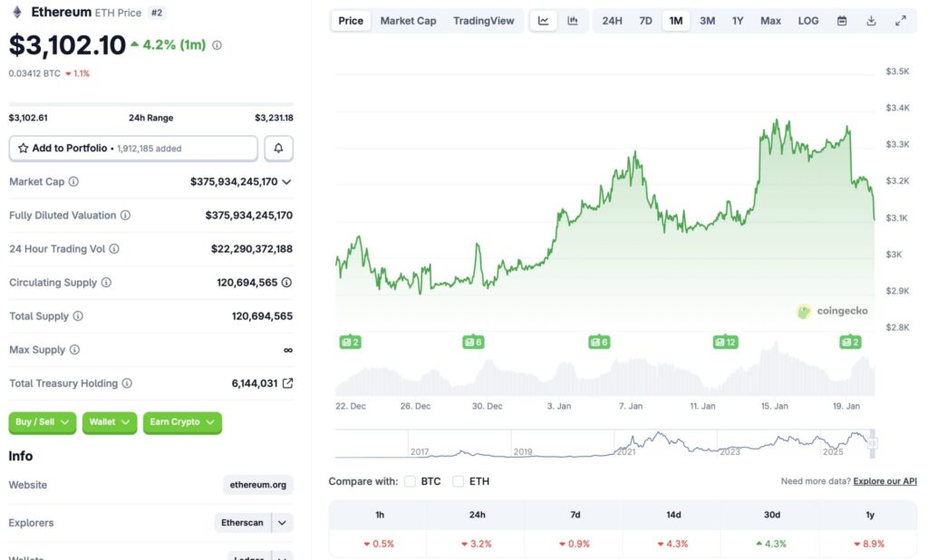Toggle LOG scale on the chart
Screen dimensions: 928x560
[x=807, y=20]
